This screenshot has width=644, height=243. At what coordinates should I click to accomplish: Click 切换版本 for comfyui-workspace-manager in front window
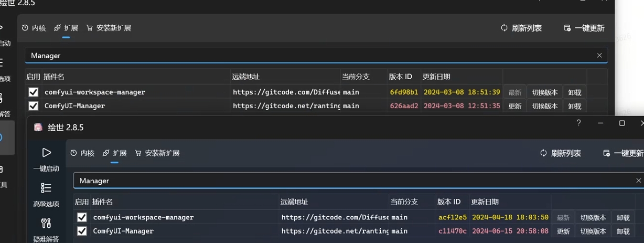(x=593, y=218)
